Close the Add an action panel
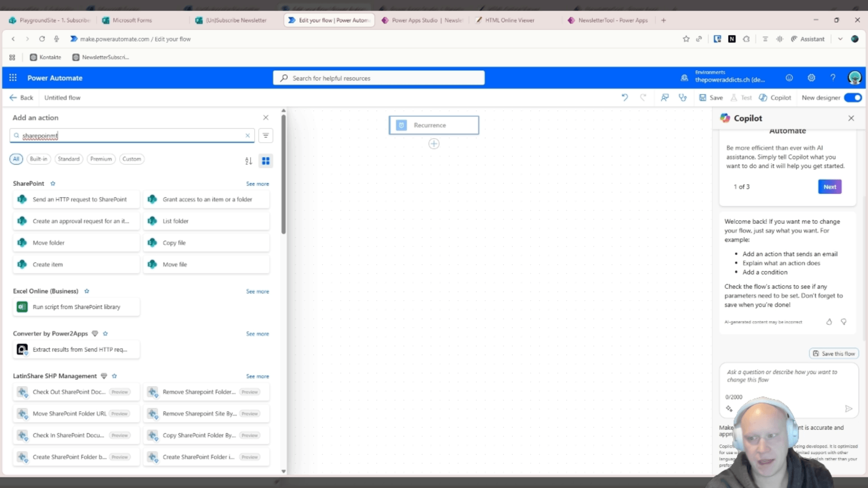 coord(266,117)
